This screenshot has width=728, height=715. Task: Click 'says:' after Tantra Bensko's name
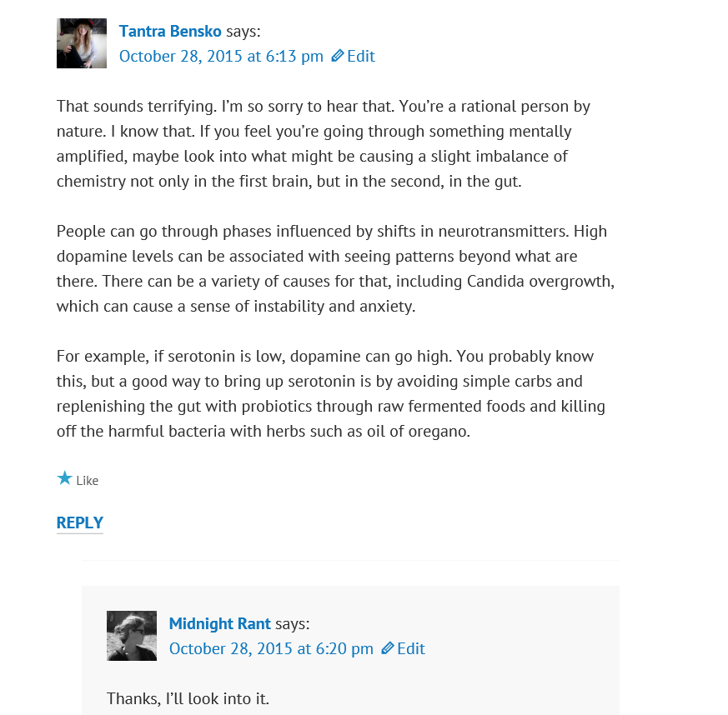pos(243,31)
